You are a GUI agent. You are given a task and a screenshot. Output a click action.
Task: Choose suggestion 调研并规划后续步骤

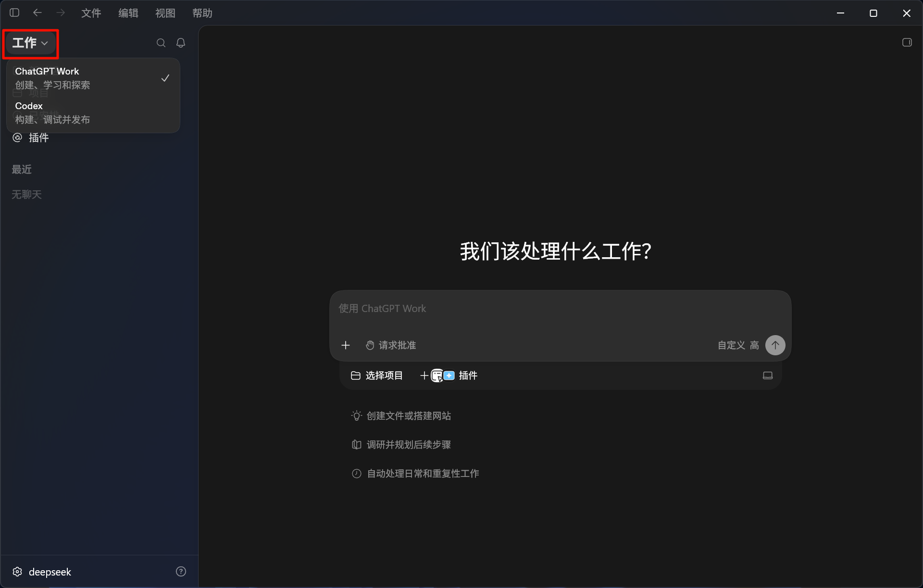click(401, 445)
